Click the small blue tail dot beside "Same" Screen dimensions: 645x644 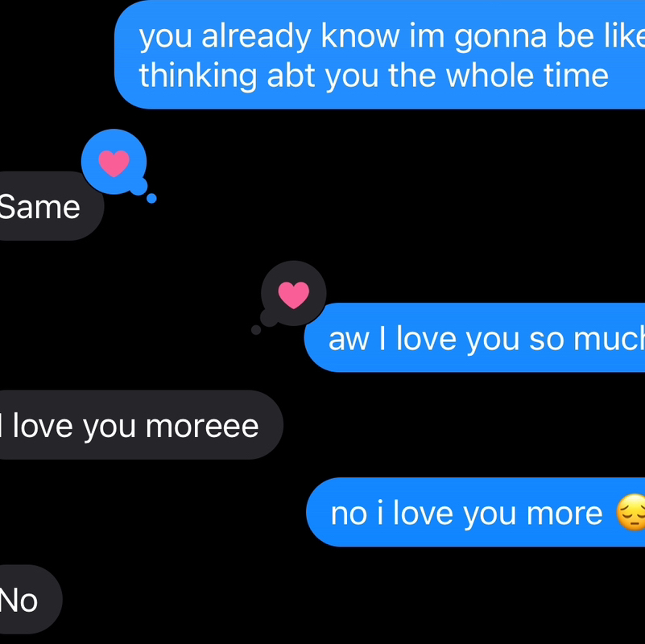pos(151,198)
